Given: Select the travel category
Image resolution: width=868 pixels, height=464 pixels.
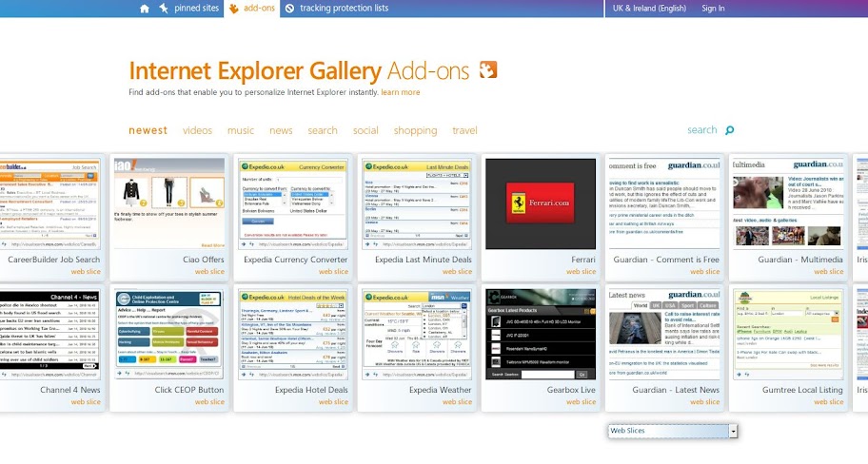Looking at the screenshot, I should [x=464, y=130].
